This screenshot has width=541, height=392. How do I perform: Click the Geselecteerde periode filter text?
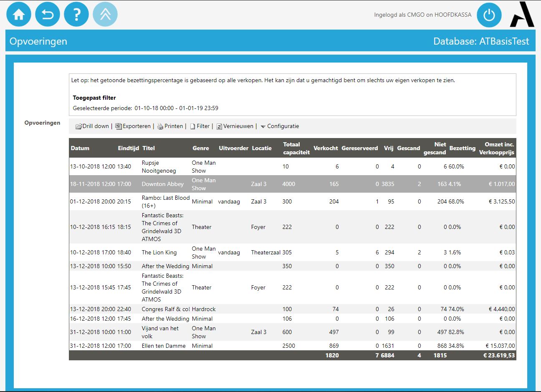pyautogui.click(x=146, y=108)
